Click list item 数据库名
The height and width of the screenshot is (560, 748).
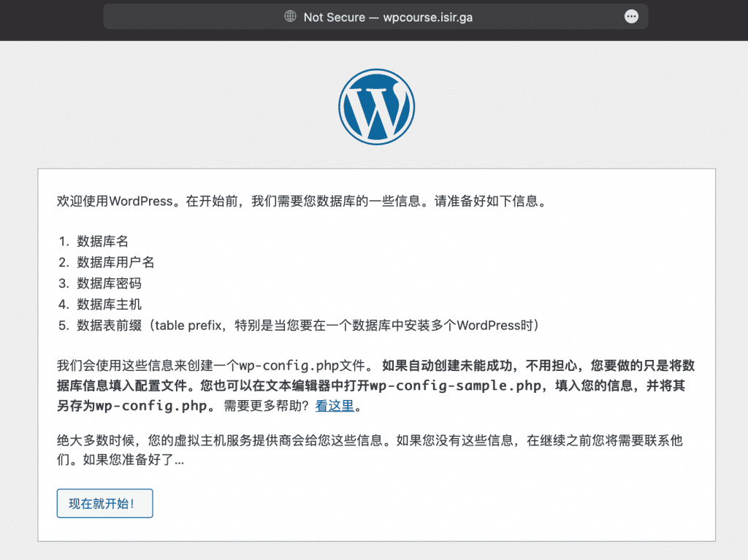click(x=102, y=242)
